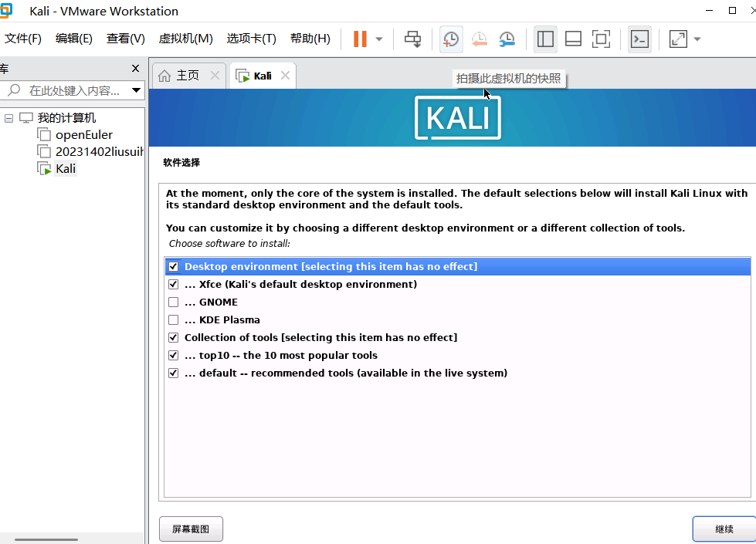Open the snapshot manager icon
This screenshot has width=756, height=544.
coord(507,39)
